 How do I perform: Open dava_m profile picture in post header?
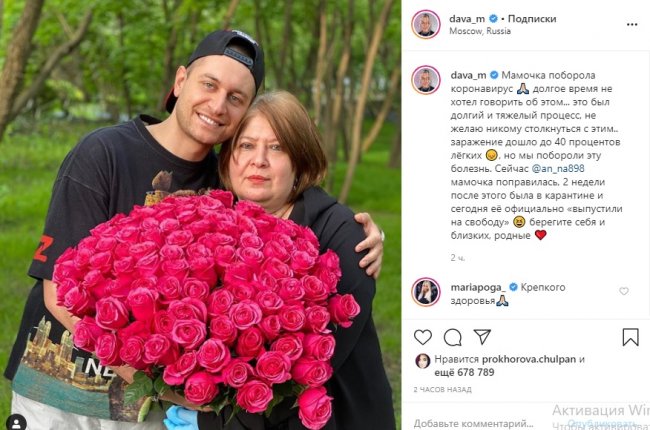point(427,24)
